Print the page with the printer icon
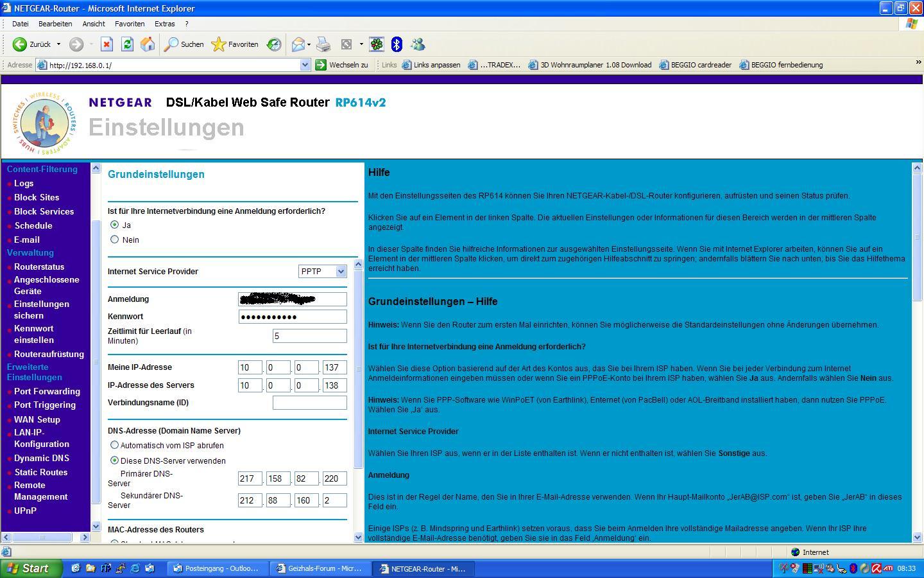 click(x=323, y=44)
